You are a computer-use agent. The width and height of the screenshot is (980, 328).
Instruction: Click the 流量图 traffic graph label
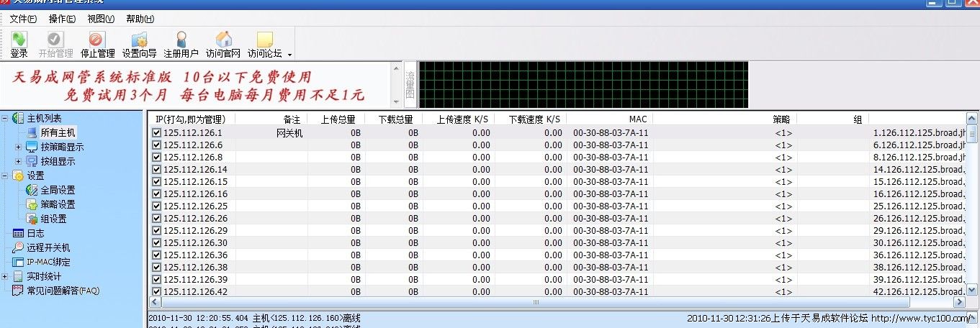click(410, 84)
